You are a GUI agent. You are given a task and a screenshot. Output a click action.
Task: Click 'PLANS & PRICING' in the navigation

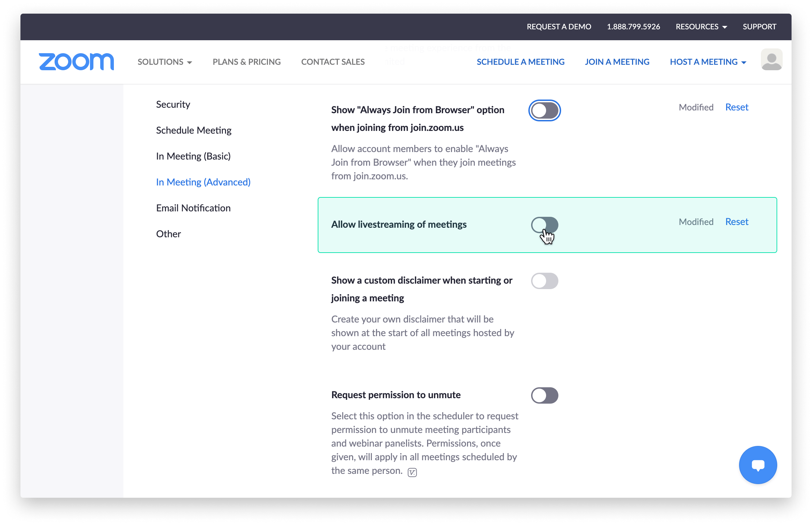click(246, 62)
